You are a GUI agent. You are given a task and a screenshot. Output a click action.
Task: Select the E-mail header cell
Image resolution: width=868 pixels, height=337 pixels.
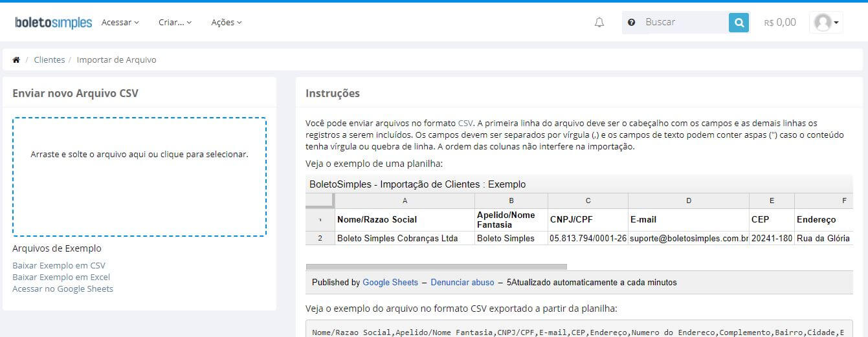point(689,220)
